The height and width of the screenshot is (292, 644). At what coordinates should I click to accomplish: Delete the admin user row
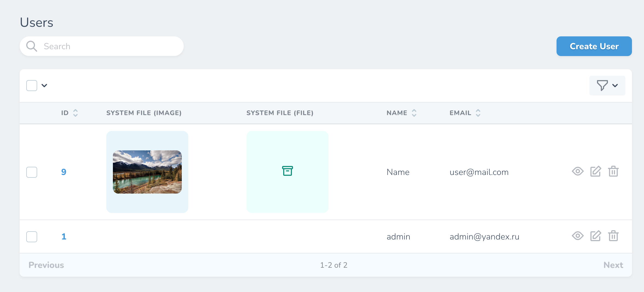click(613, 236)
